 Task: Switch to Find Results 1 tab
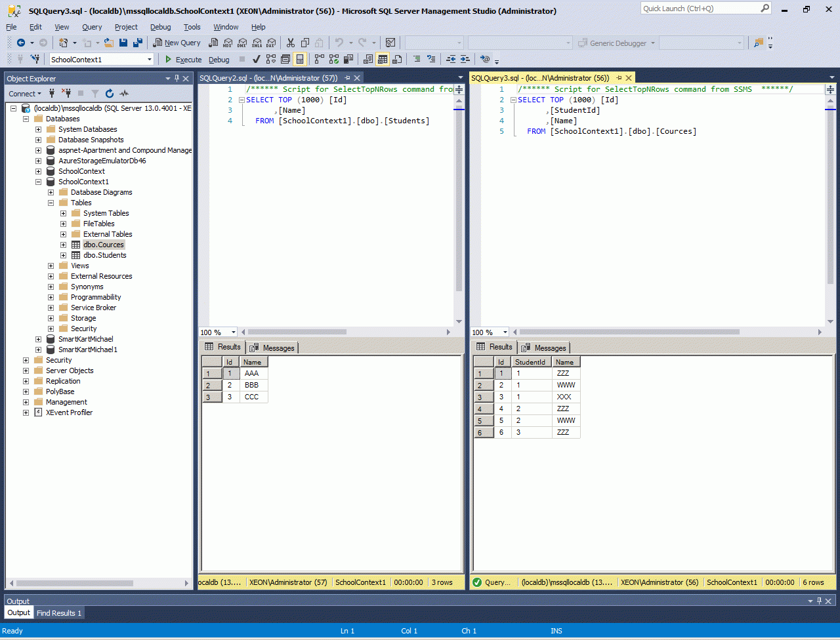59,613
